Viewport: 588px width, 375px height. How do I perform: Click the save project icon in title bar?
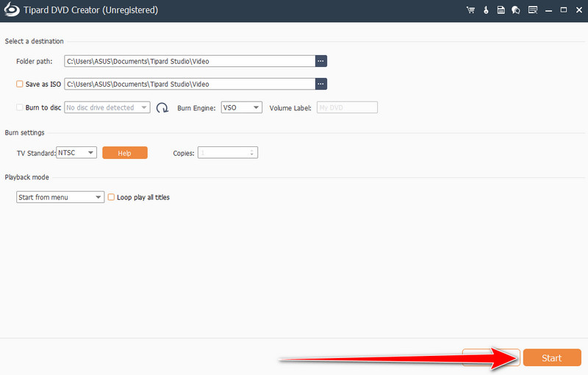501,10
